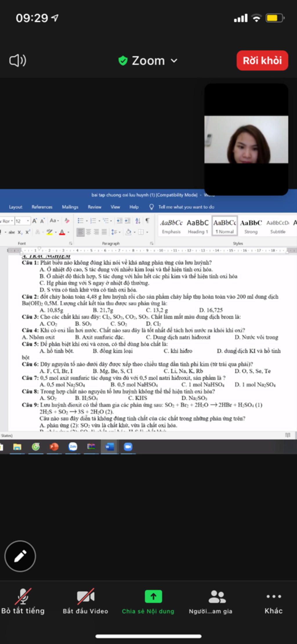Apply the Subtitle style
297x644 pixels.
278,226
